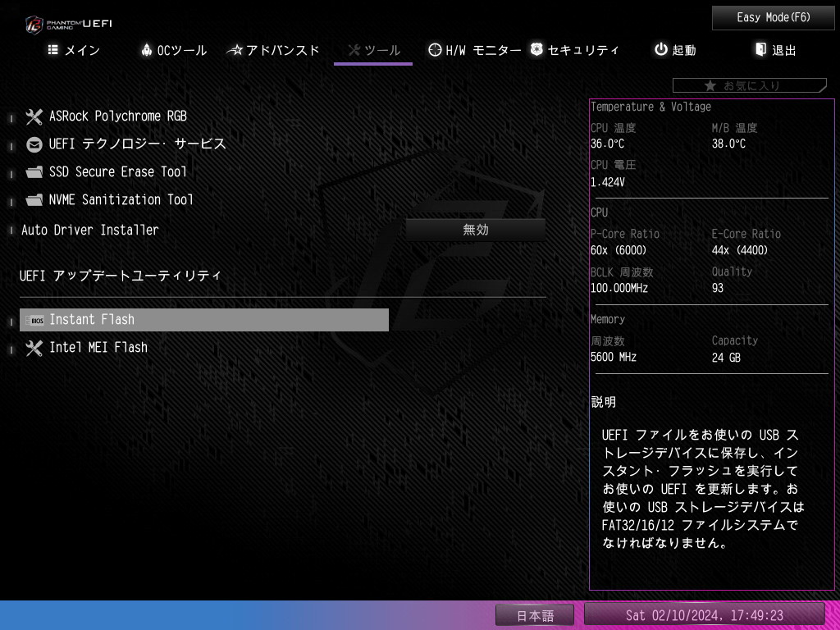
Task: Click the Phantom Gaming UEFI logo
Action: pyautogui.click(x=69, y=24)
